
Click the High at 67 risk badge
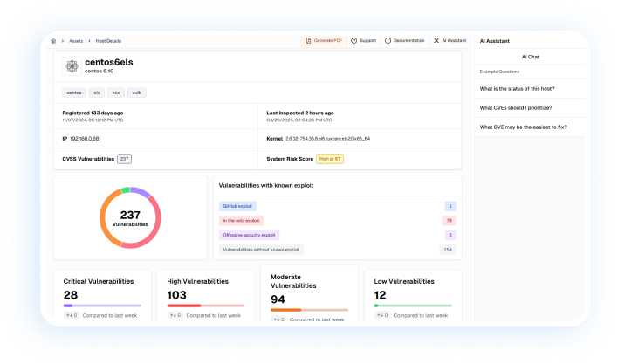click(330, 159)
